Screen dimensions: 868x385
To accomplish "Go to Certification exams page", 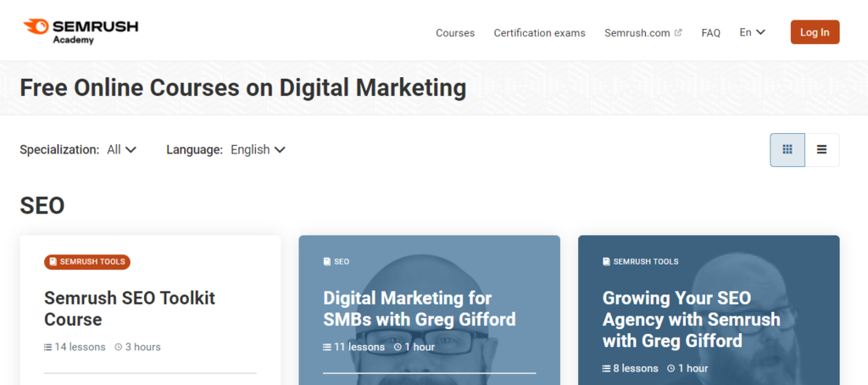I will (x=539, y=33).
